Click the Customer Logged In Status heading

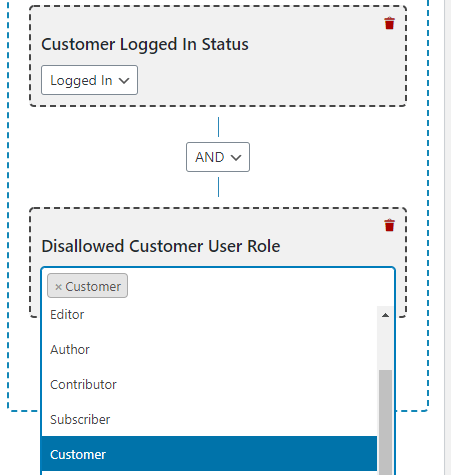point(145,44)
